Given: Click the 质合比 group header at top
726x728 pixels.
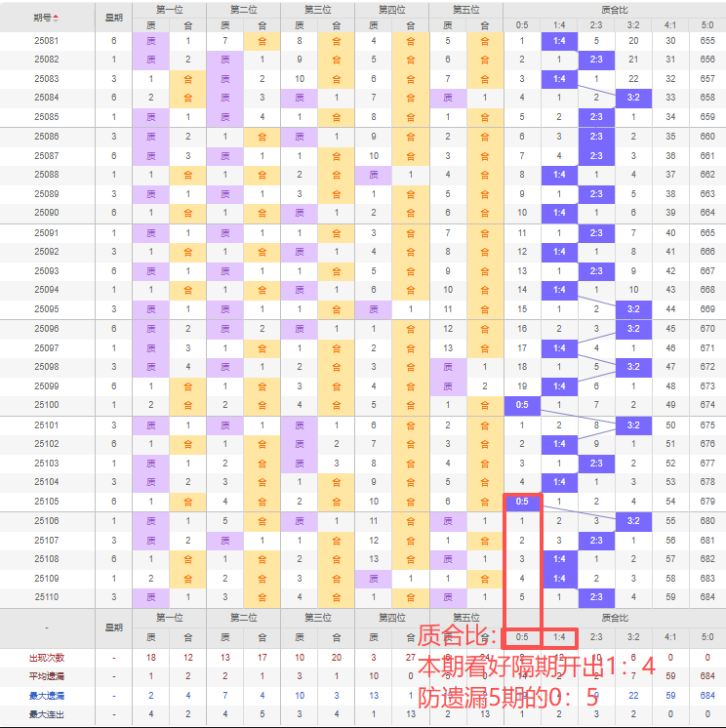Looking at the screenshot, I should (x=614, y=9).
